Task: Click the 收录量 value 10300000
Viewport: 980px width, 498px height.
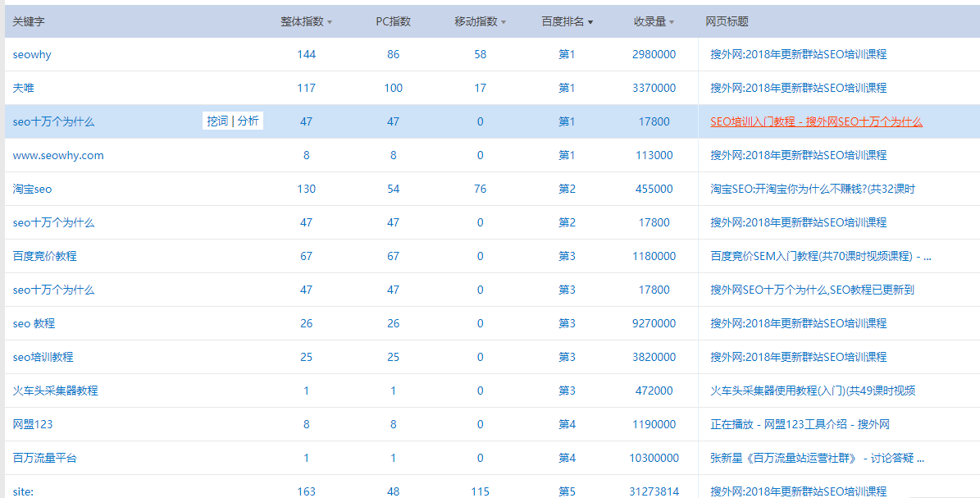Action: point(654,458)
